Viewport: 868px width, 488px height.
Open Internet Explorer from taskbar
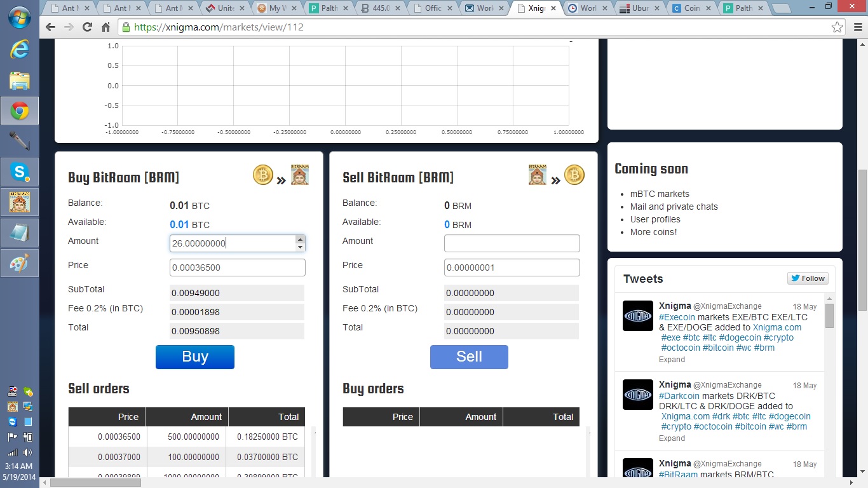pyautogui.click(x=20, y=49)
